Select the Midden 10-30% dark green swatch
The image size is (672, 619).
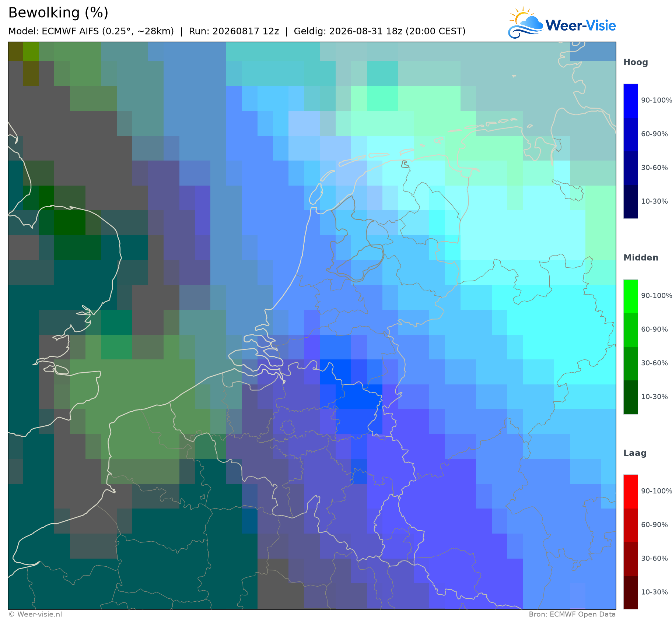coord(630,397)
